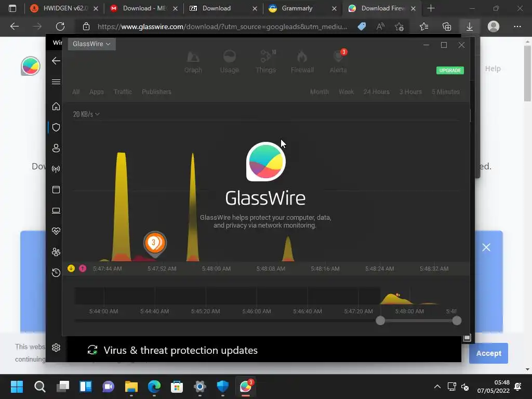Expand the 20 KB/s scale dropdown
The width and height of the screenshot is (532, 399).
(x=86, y=114)
